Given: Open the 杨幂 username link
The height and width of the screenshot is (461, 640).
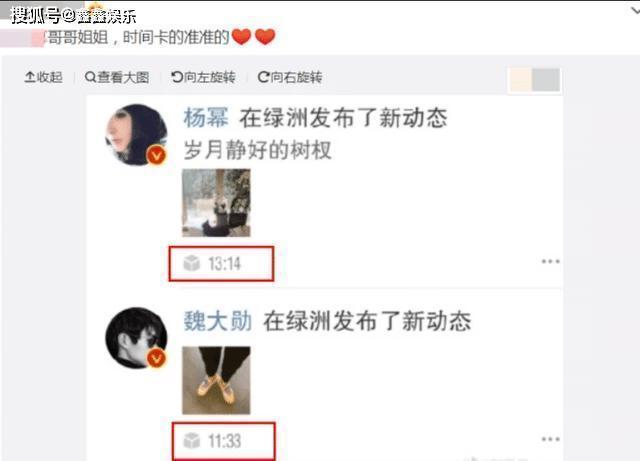Looking at the screenshot, I should [x=206, y=118].
